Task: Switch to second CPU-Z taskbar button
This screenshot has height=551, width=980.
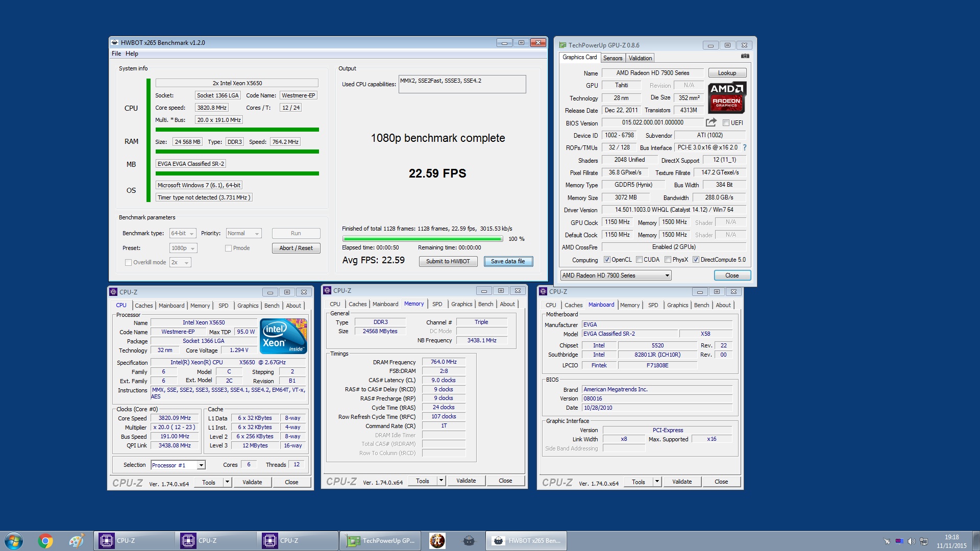Action: (215, 541)
